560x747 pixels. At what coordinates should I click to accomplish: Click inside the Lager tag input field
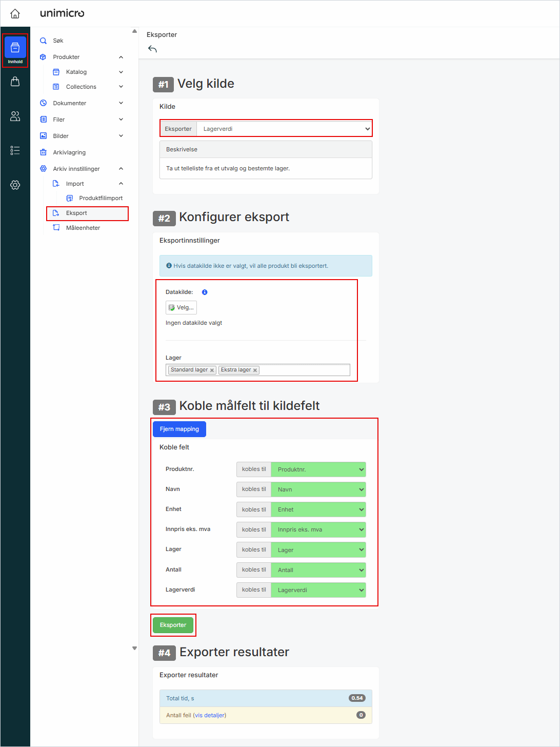coord(304,370)
